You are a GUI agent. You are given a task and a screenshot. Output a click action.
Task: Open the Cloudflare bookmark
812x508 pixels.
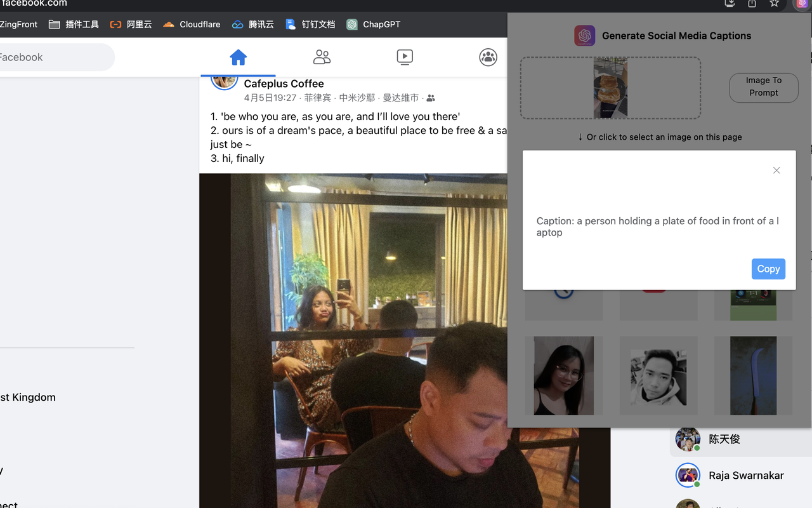(x=191, y=24)
